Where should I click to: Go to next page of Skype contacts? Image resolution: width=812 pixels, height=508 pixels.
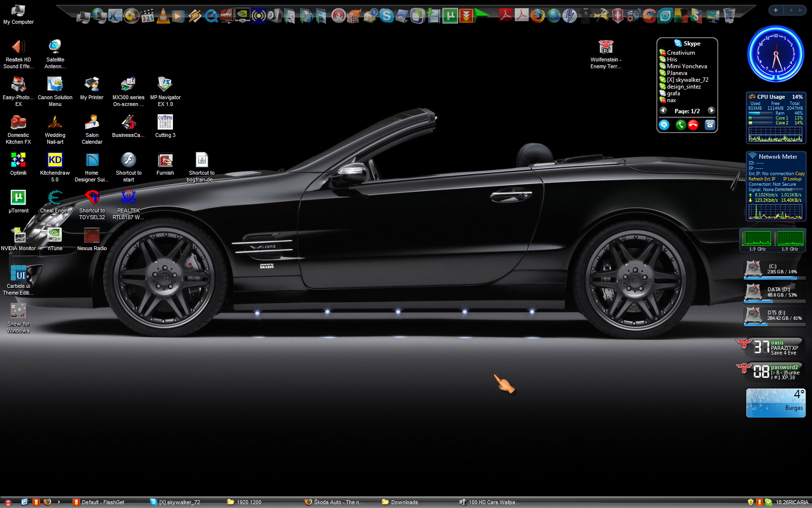[x=711, y=111]
